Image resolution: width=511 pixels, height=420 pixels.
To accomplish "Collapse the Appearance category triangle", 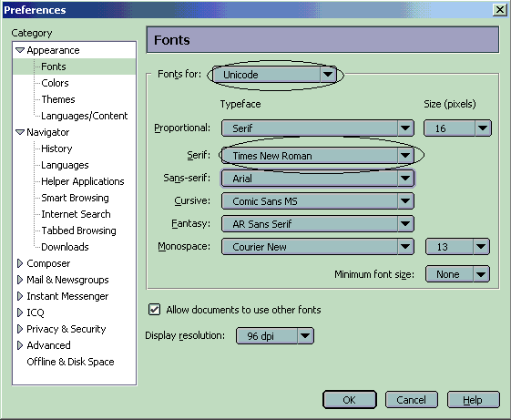I will 20,50.
